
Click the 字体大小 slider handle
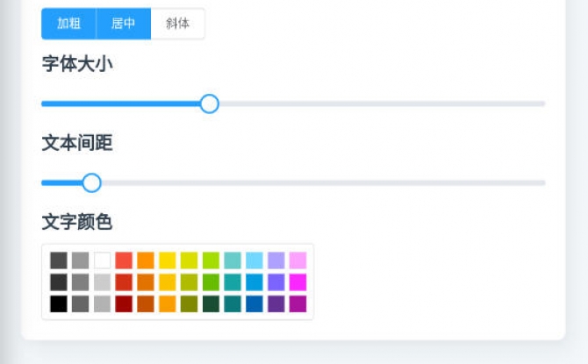(x=209, y=103)
